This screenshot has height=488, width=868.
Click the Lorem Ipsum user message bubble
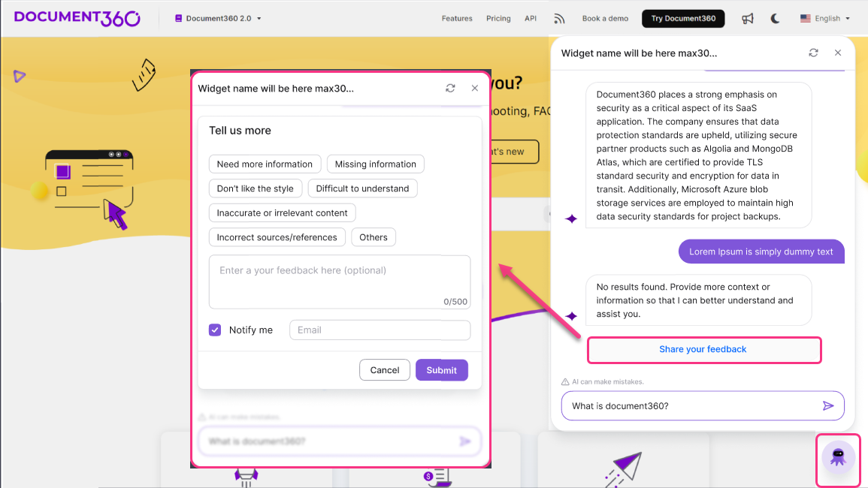(761, 252)
